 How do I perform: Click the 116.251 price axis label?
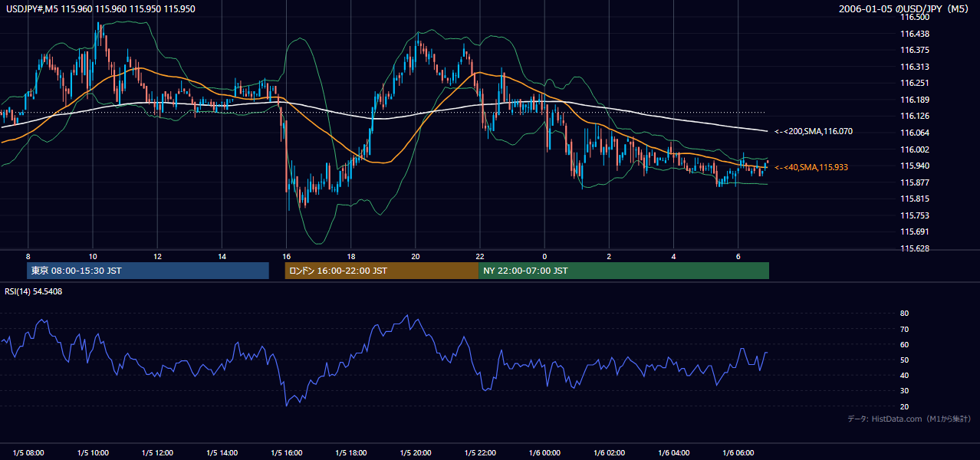[x=913, y=83]
